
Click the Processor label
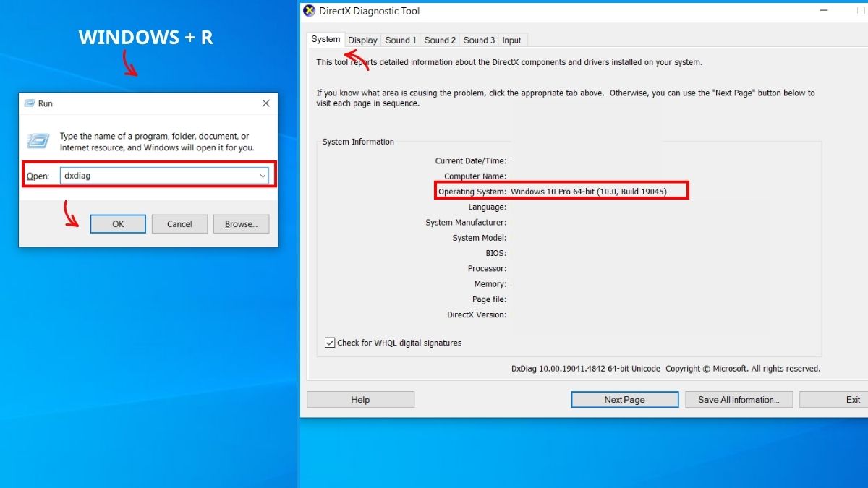pos(487,269)
